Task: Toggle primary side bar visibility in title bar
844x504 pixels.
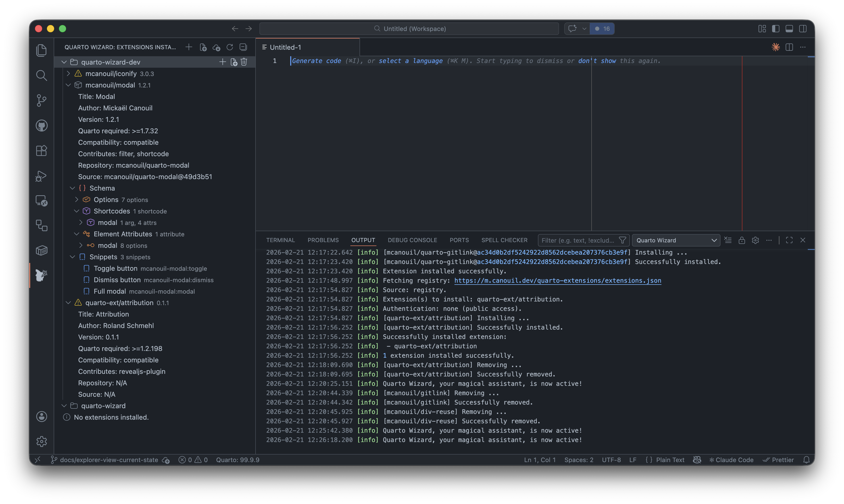Action: (776, 29)
